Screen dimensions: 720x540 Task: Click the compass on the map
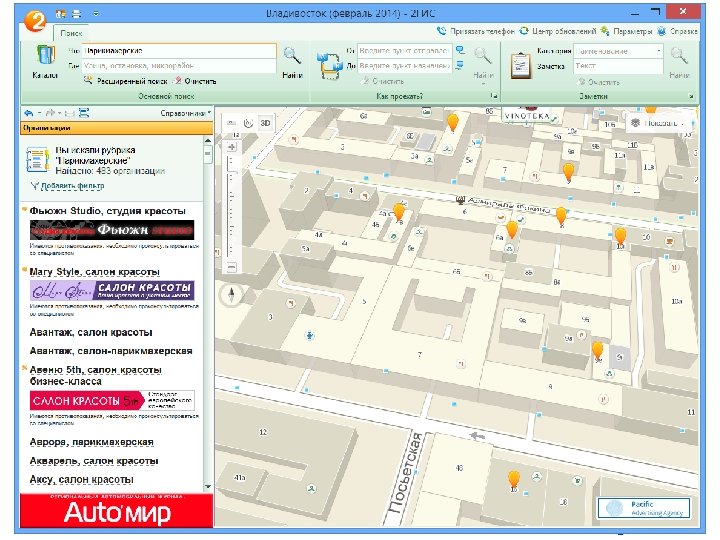click(x=231, y=294)
